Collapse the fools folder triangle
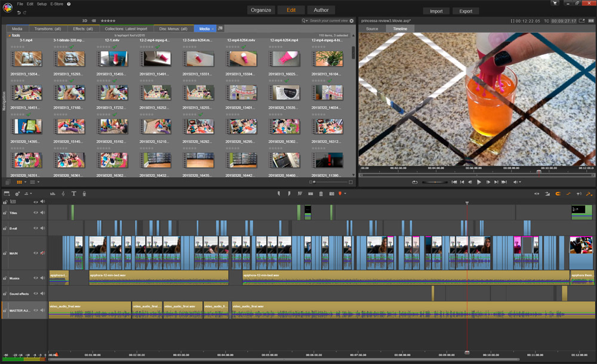597x364 pixels. (9, 35)
